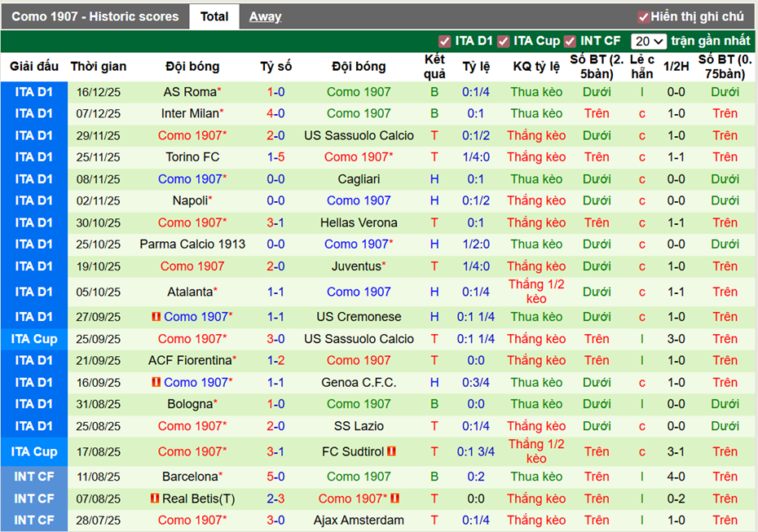Click odds 0:2 in Barcelona row
The image size is (758, 532).
(x=476, y=477)
